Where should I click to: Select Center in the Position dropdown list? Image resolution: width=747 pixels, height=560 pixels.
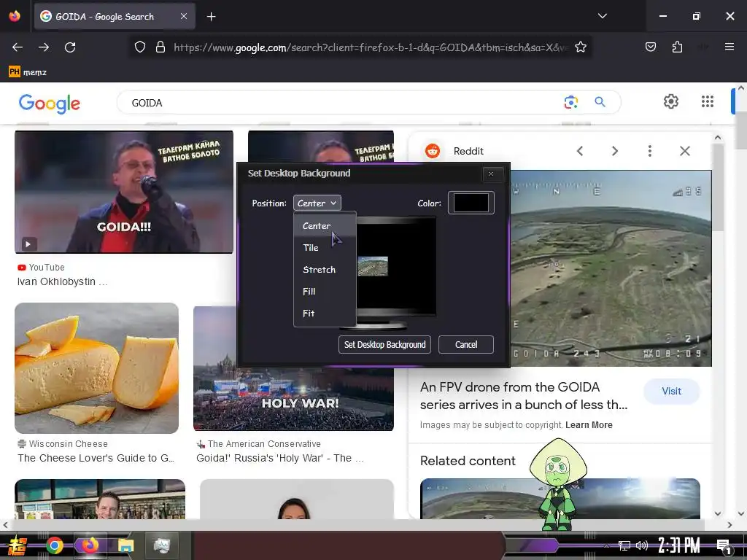tap(325, 226)
